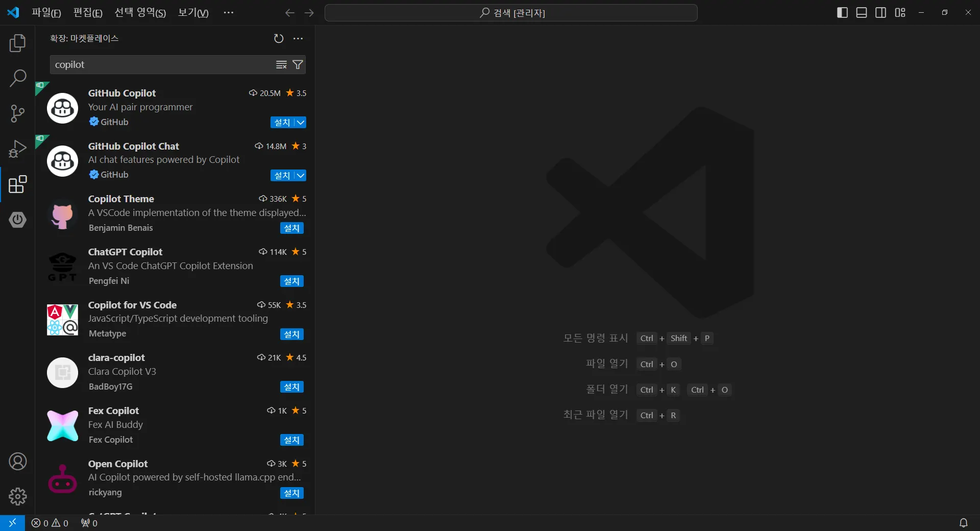Image resolution: width=980 pixels, height=531 pixels.
Task: Open the 보기(V) menu
Action: click(193, 13)
